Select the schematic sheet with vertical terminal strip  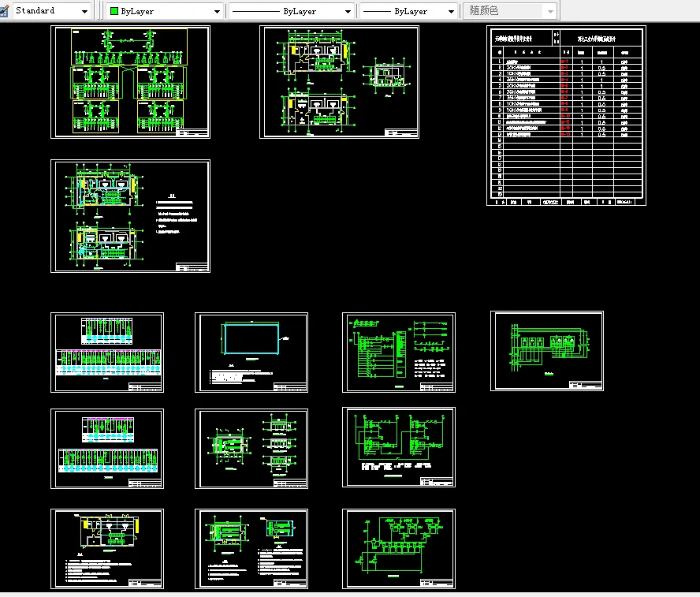pyautogui.click(x=399, y=353)
